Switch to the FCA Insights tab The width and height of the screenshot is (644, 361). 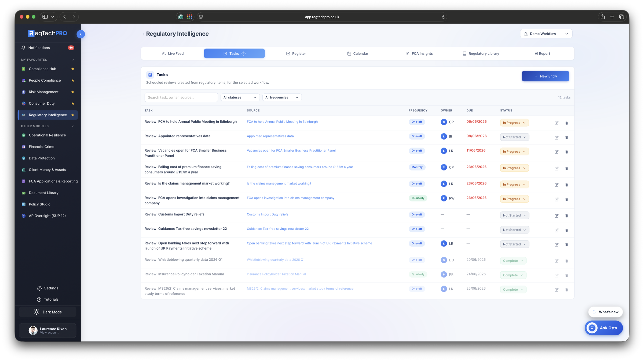click(419, 53)
